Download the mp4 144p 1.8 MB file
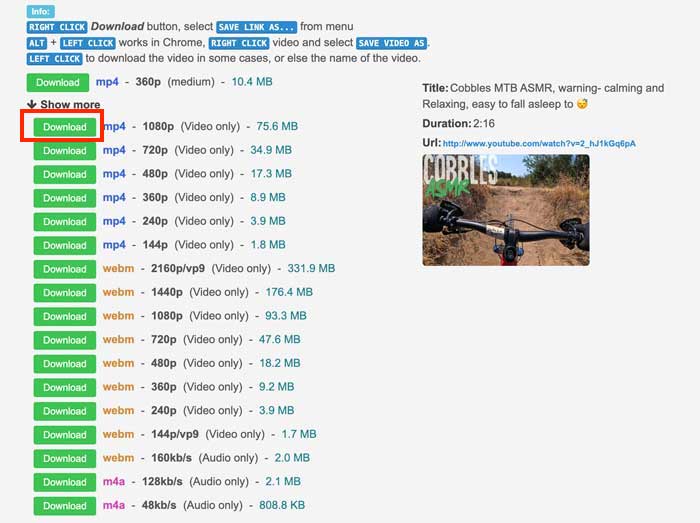Viewport: 700px width, 523px height. pyautogui.click(x=65, y=246)
